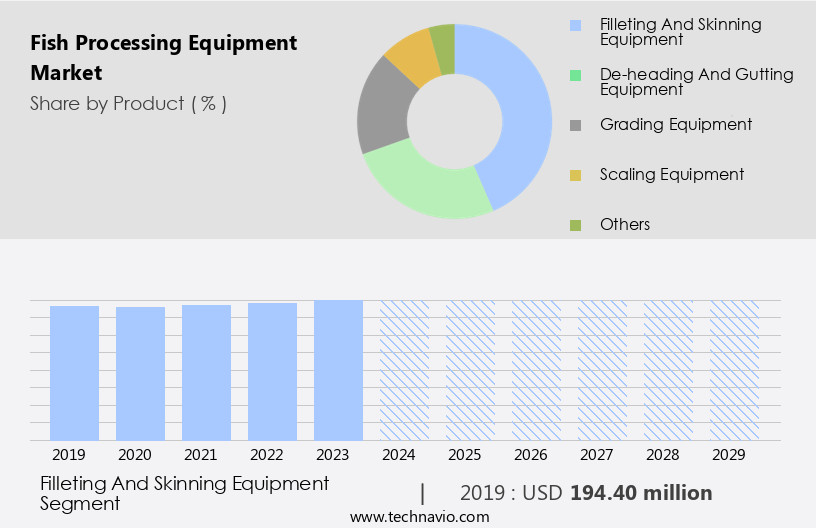Image resolution: width=816 pixels, height=528 pixels.
Task: Click the Grading Equipment legend text
Action: coord(675,125)
